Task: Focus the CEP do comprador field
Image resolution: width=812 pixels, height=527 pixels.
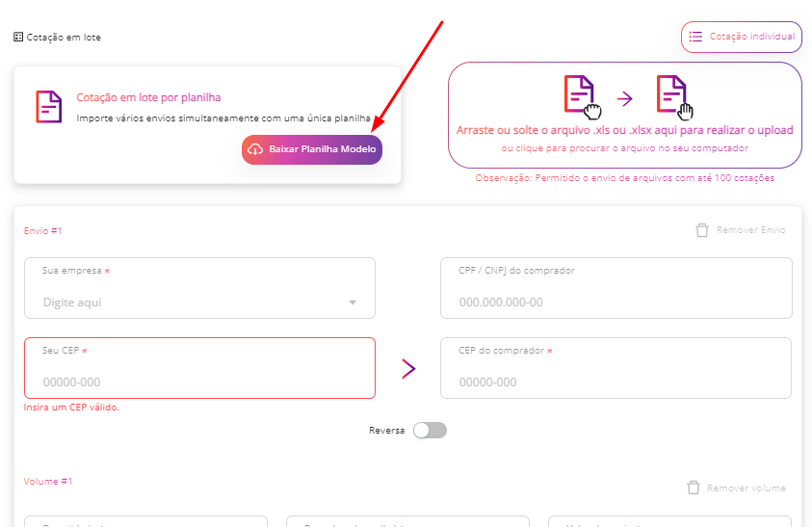Action: [616, 368]
